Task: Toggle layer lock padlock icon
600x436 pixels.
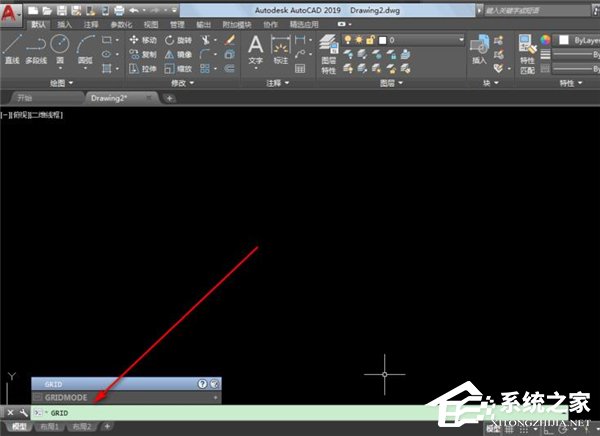Action: 370,39
